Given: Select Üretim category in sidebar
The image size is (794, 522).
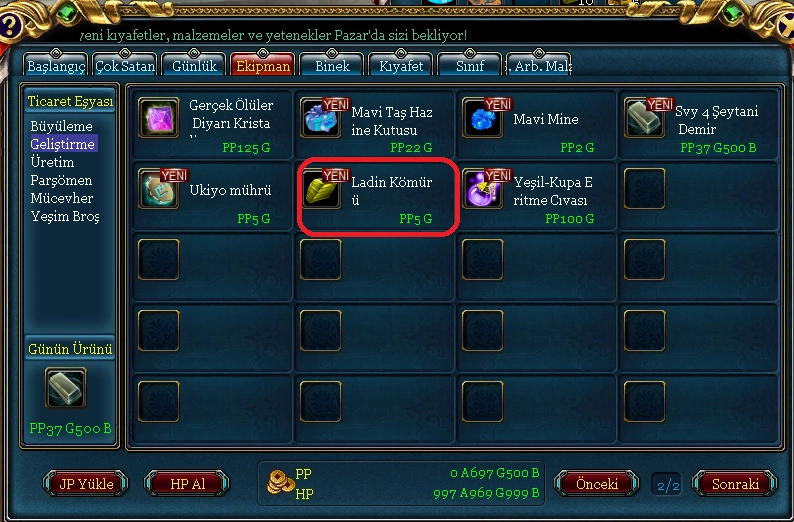Looking at the screenshot, I should point(52,162).
